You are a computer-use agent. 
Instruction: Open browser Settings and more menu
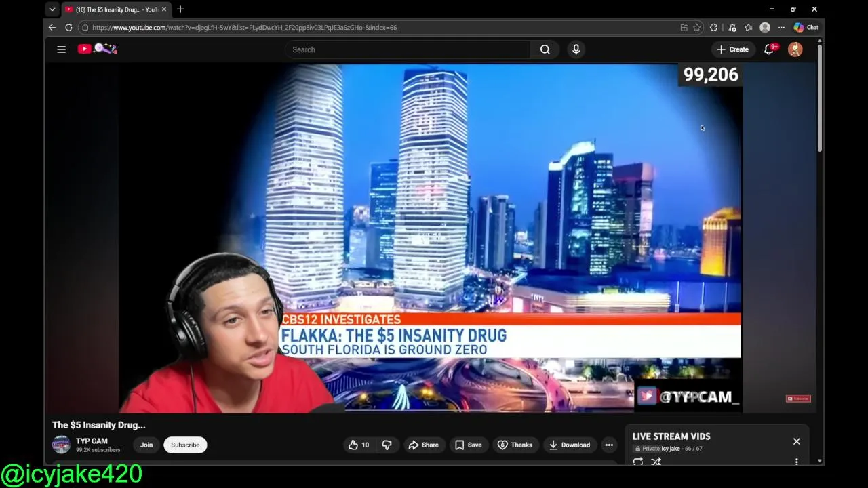click(x=781, y=27)
